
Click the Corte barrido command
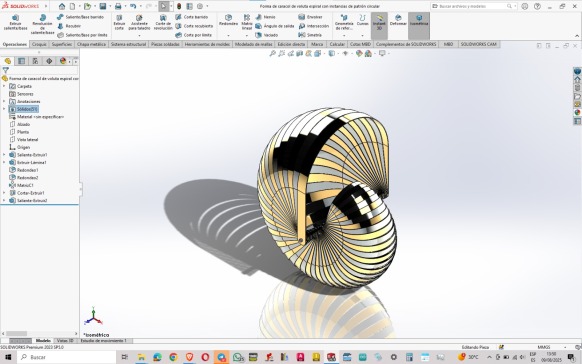click(x=192, y=17)
